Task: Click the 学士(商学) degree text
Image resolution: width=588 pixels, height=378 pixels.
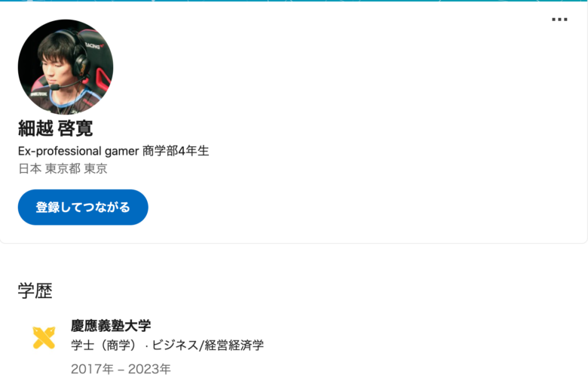Action: 103,345
